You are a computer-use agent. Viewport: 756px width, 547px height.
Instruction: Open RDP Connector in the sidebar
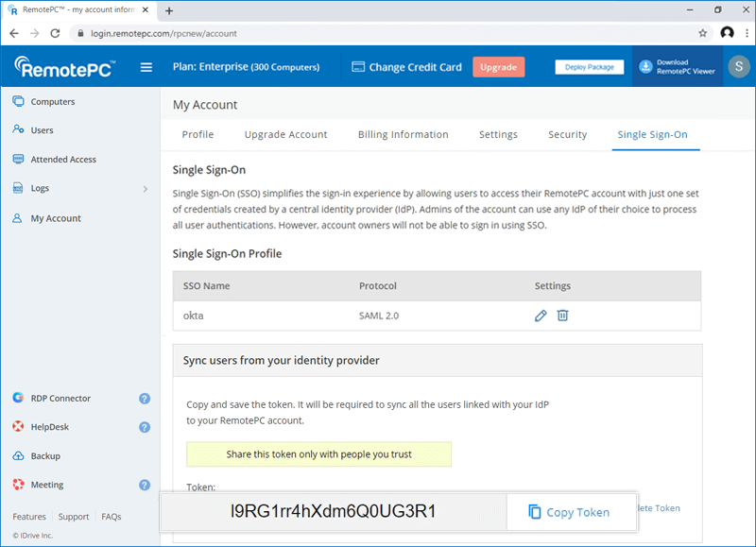pos(60,398)
